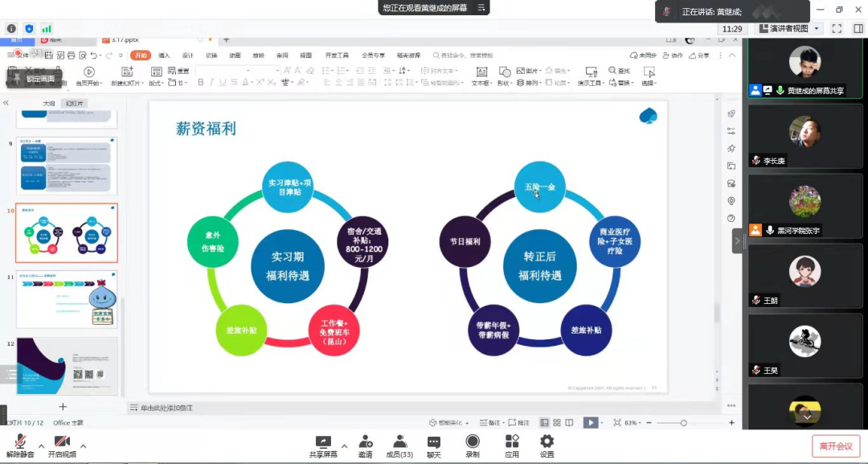868x464 pixels.
Task: Click the zoom slider at 83%
Action: tap(683, 423)
